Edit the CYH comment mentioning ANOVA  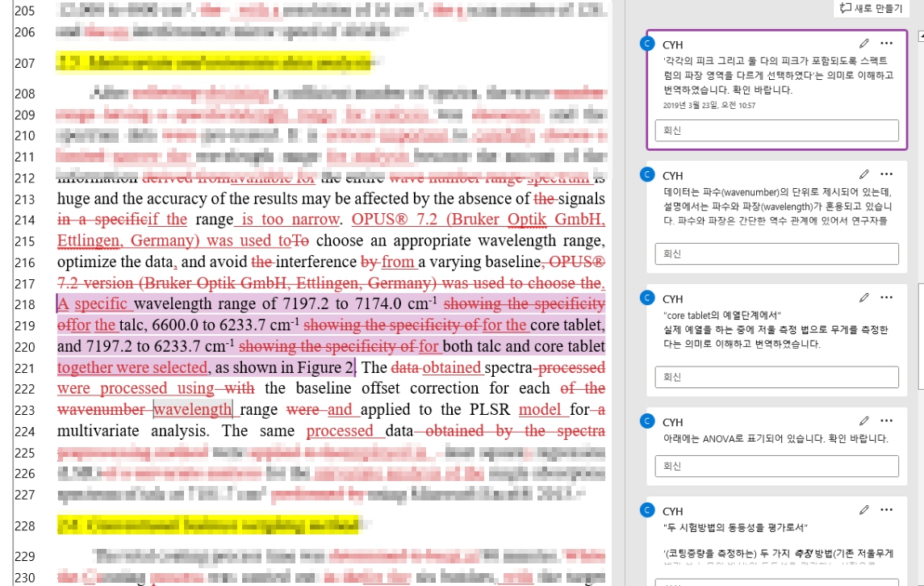(x=864, y=421)
